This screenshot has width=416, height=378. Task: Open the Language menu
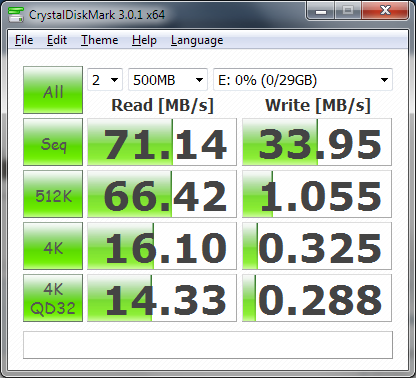(197, 40)
